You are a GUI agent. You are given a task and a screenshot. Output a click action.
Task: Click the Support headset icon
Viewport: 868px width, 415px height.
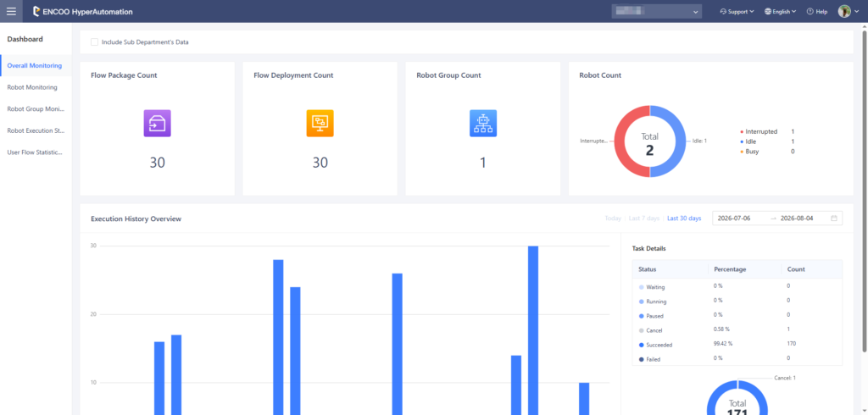[723, 12]
